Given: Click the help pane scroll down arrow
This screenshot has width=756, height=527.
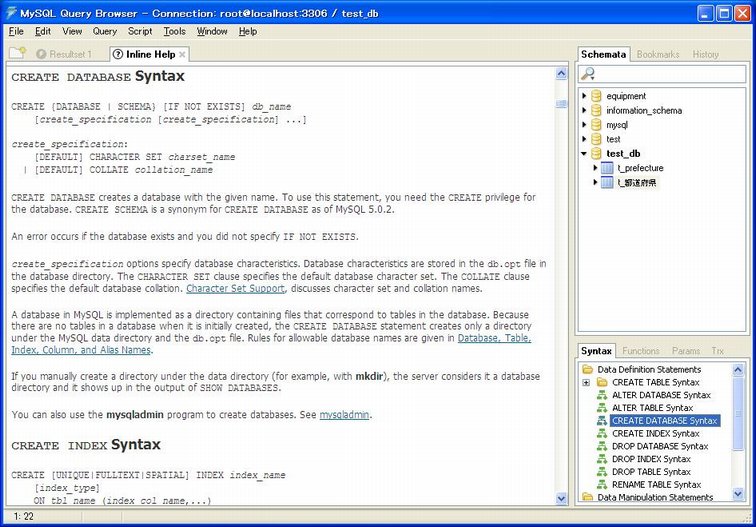Looking at the screenshot, I should click(561, 499).
